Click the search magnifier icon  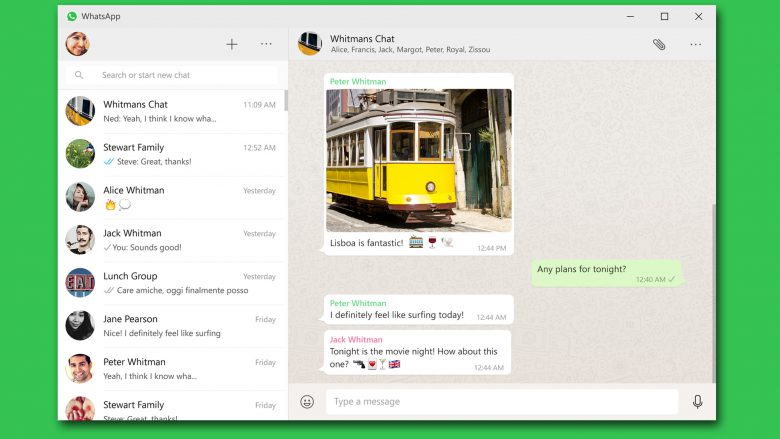pyautogui.click(x=79, y=75)
